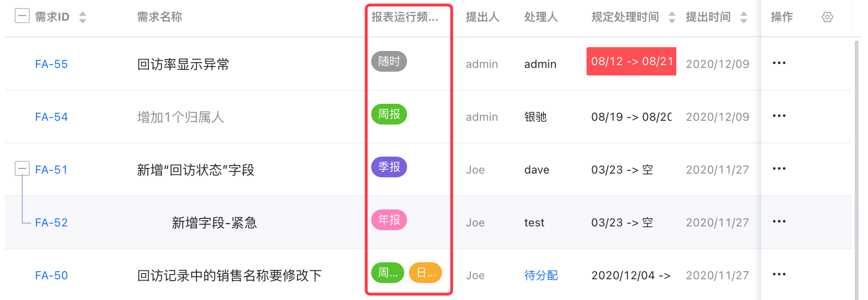
Task: Click the red overdue date cell
Action: (x=631, y=61)
